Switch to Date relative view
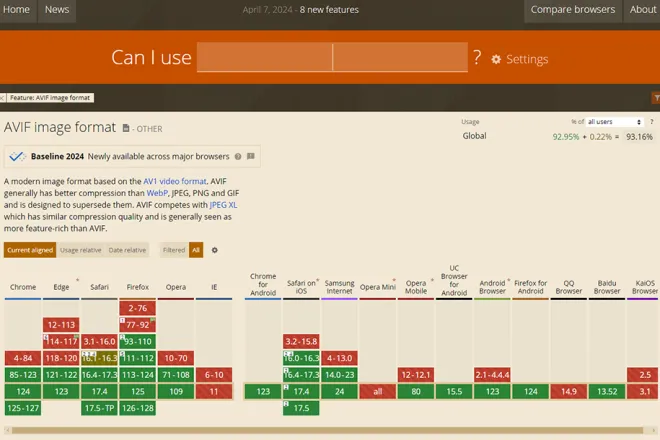The height and width of the screenshot is (440, 660). point(127,250)
